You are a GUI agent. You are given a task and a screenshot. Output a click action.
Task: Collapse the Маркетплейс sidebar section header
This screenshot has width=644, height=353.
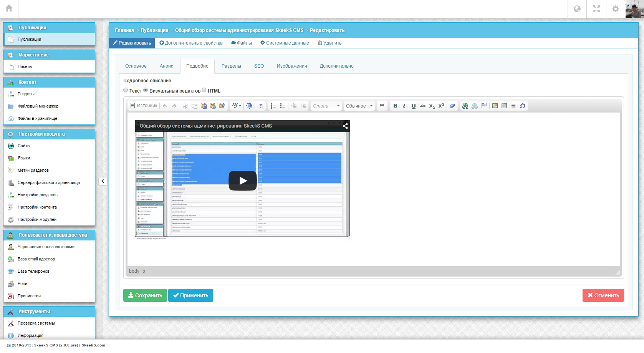pyautogui.click(x=49, y=55)
